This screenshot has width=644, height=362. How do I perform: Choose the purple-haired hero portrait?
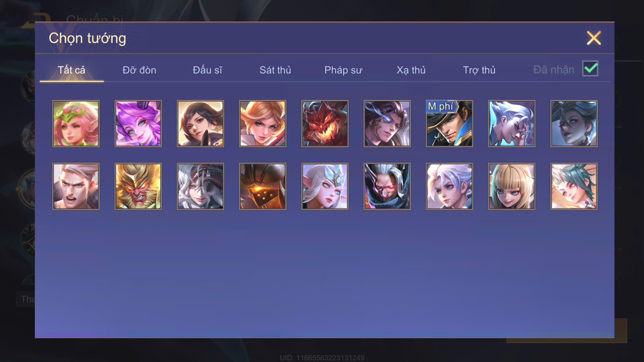click(138, 124)
